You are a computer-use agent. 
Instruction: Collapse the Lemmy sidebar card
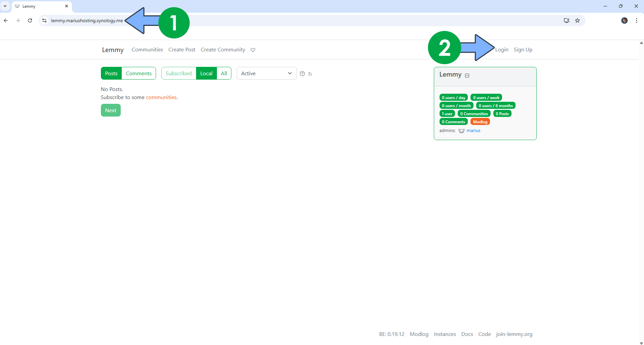click(467, 76)
